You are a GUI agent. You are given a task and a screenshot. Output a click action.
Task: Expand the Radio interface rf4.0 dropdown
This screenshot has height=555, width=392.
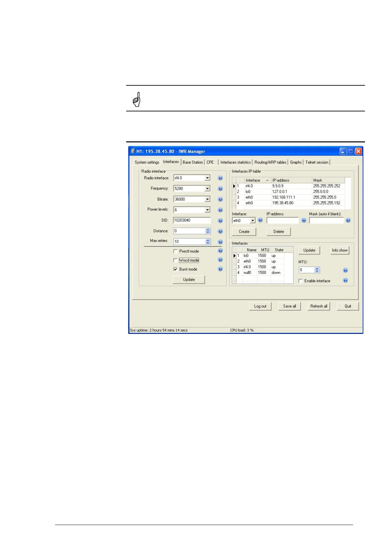(x=207, y=178)
